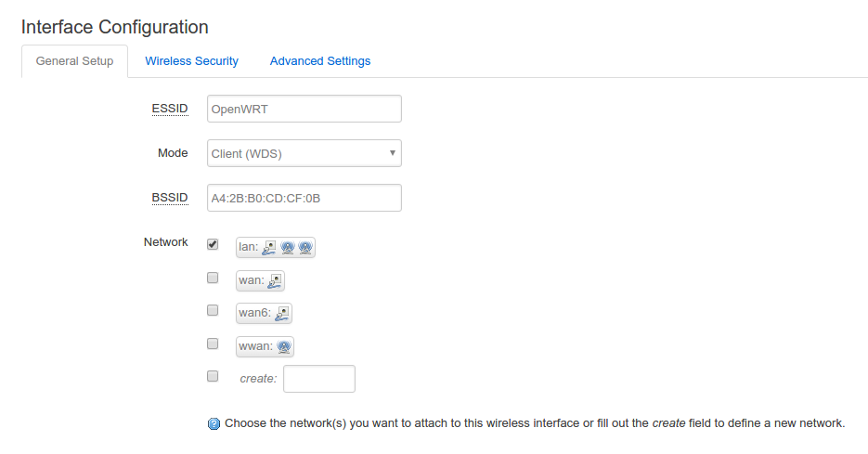Click the second wireless icon in lan badge
868x454 pixels.
[304, 247]
